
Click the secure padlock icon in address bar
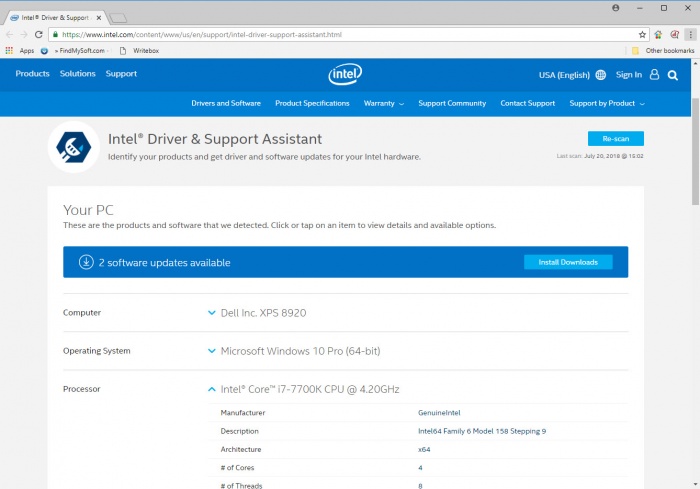pos(55,34)
